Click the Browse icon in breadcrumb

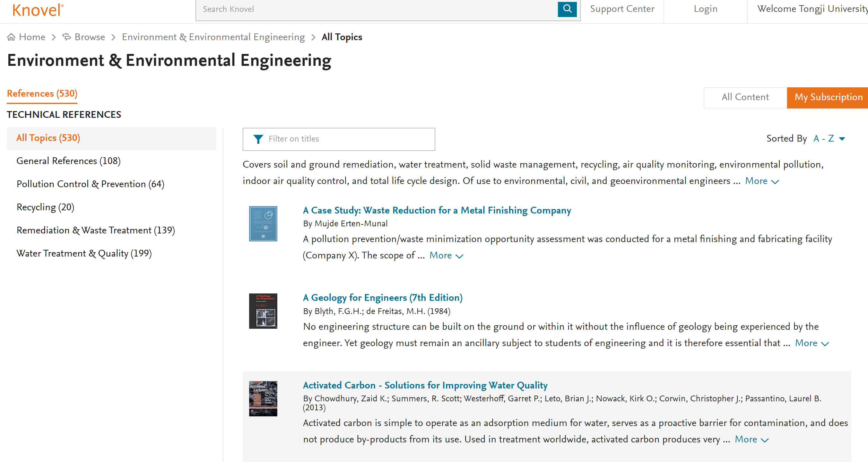[x=67, y=37]
